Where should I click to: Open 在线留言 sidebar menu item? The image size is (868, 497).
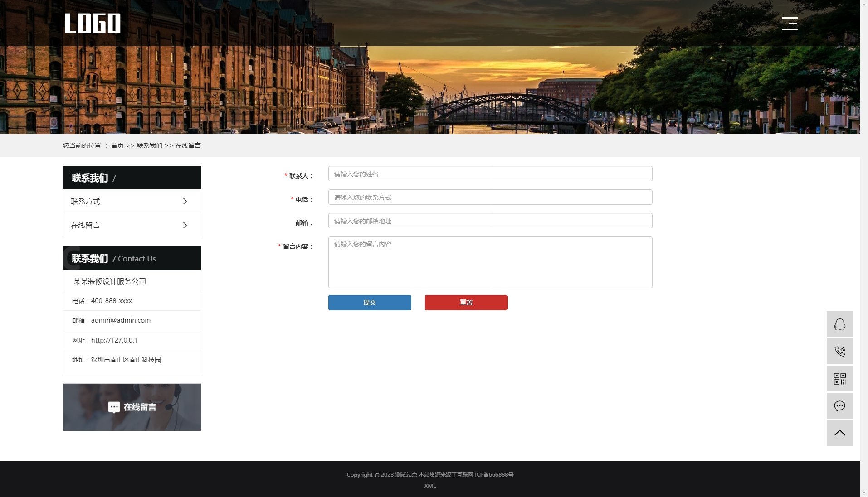(x=132, y=225)
